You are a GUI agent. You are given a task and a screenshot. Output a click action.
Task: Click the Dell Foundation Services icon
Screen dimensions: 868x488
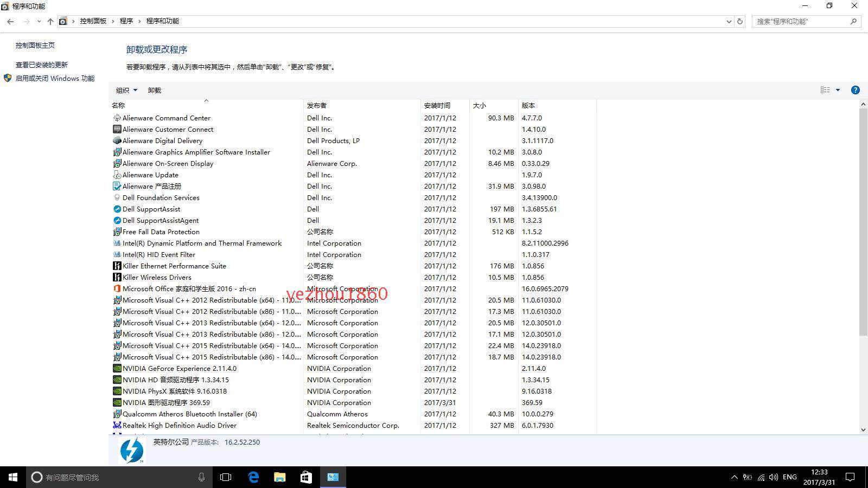117,197
